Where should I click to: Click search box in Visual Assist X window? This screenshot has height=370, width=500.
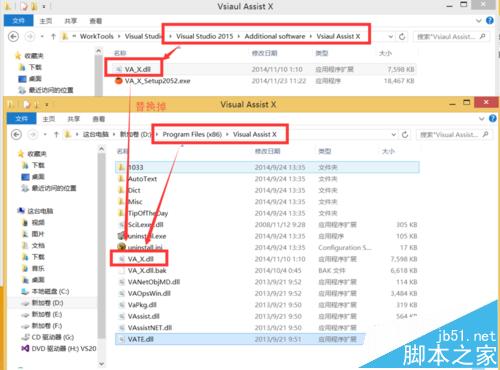click(x=454, y=134)
